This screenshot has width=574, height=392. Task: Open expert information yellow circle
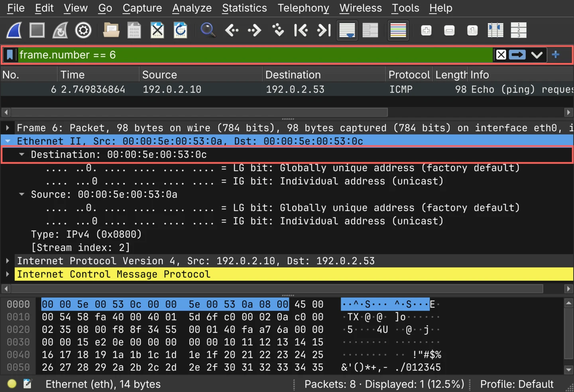tap(12, 384)
